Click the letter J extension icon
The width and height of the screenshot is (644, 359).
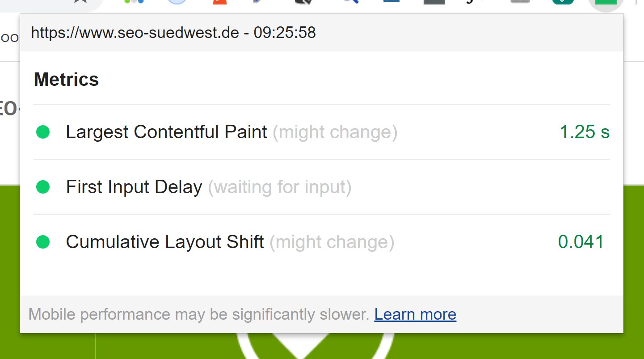coord(470,2)
